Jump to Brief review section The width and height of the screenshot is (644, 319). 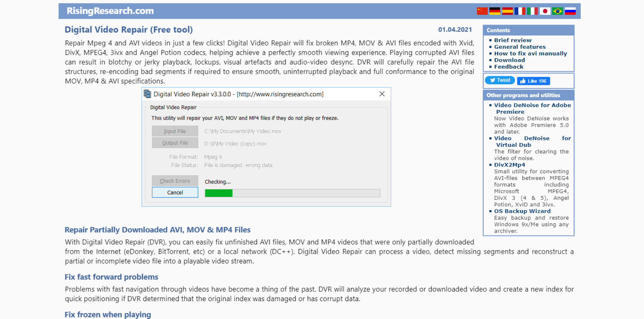513,40
